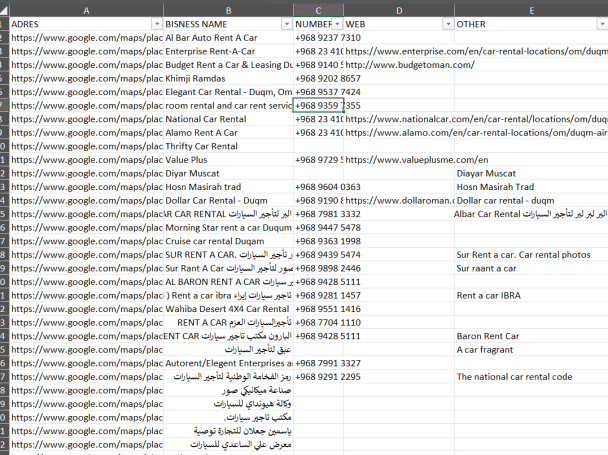This screenshot has height=455, width=608.
Task: Select Cruise car rental Duqam cell
Action: pos(228,241)
